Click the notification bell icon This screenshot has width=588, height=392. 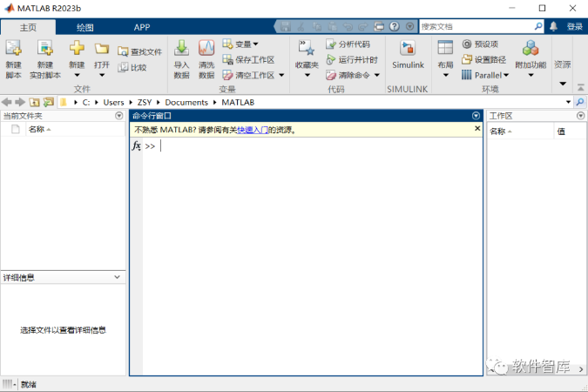click(x=553, y=26)
